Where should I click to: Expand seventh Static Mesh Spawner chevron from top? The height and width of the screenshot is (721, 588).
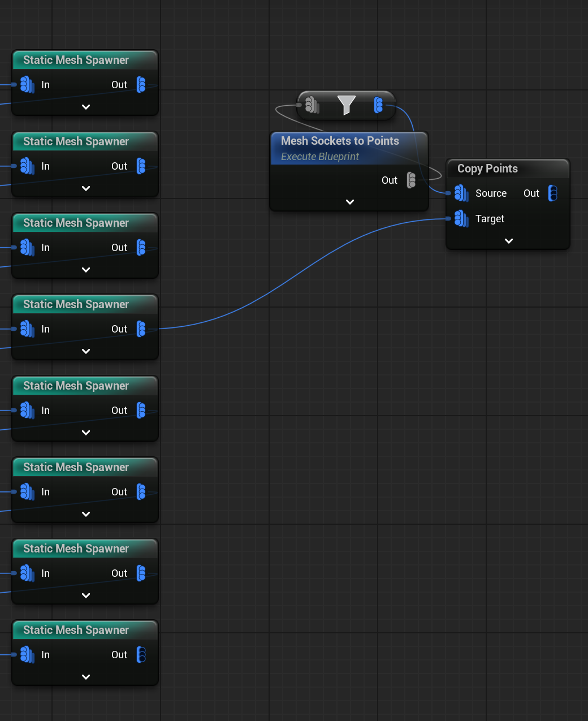point(86,595)
